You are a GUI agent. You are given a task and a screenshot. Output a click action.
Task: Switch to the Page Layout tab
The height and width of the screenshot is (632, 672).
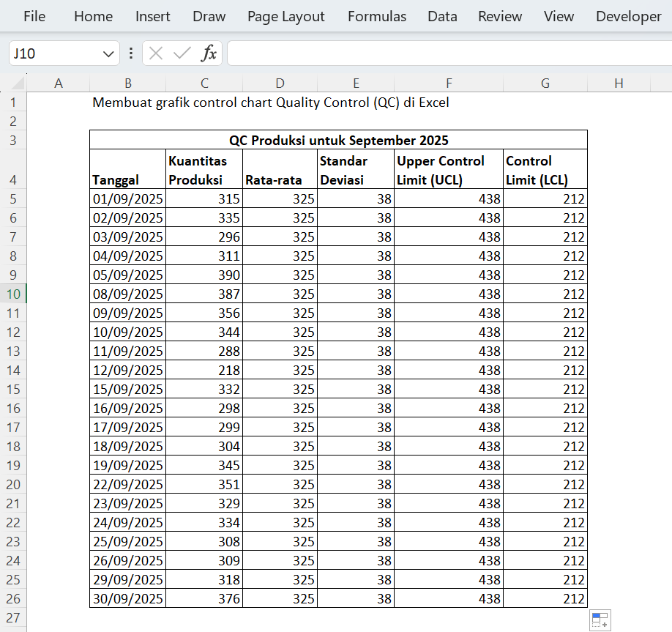(x=285, y=16)
